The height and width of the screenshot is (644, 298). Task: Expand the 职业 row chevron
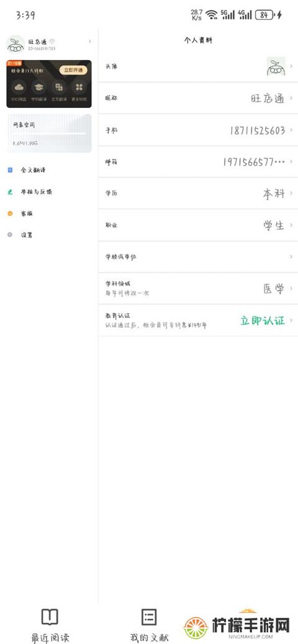click(291, 225)
